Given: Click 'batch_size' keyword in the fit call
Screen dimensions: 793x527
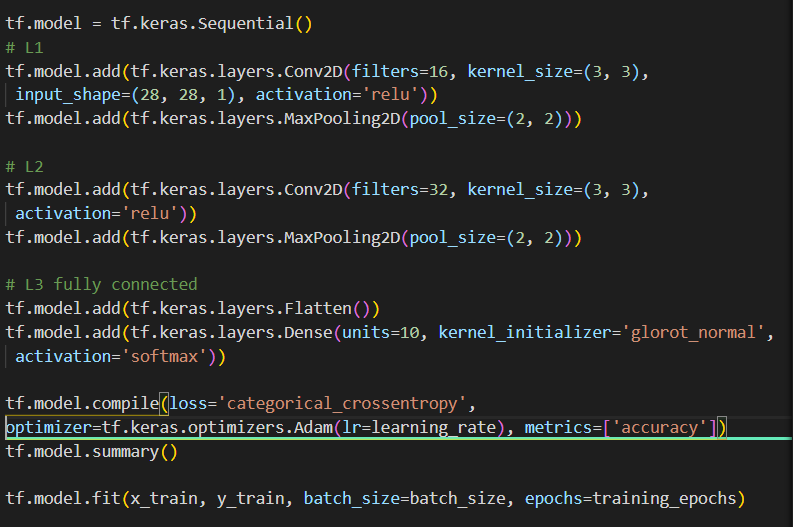Looking at the screenshot, I should click(351, 499).
